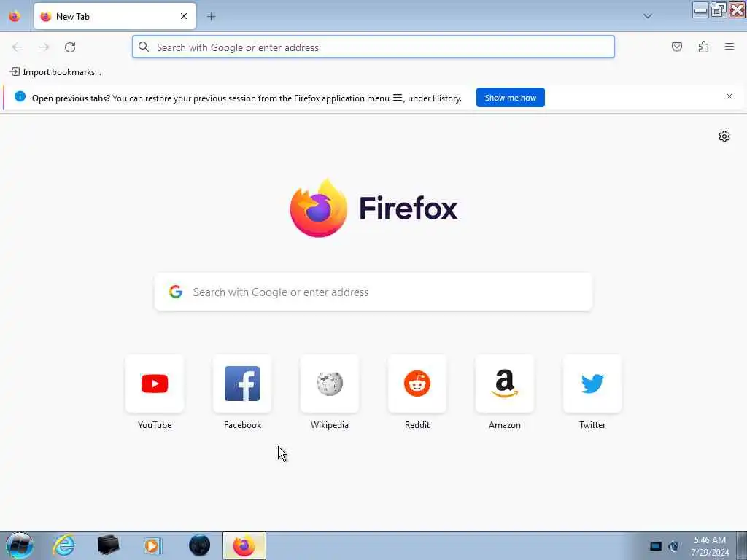Click the Show me how button
The height and width of the screenshot is (560, 747).
point(510,98)
